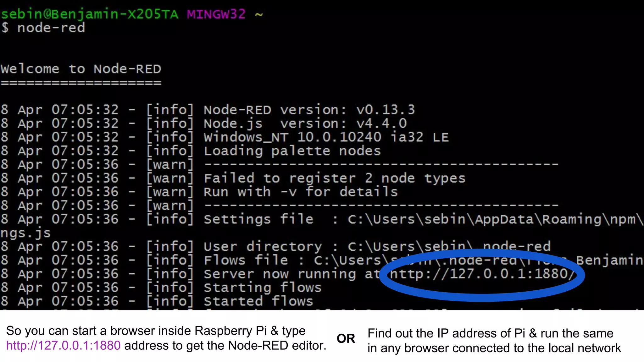Image resolution: width=644 pixels, height=362 pixels.
Task: Select the 'ngs.js' wrapped line
Action: pyautogui.click(x=25, y=233)
